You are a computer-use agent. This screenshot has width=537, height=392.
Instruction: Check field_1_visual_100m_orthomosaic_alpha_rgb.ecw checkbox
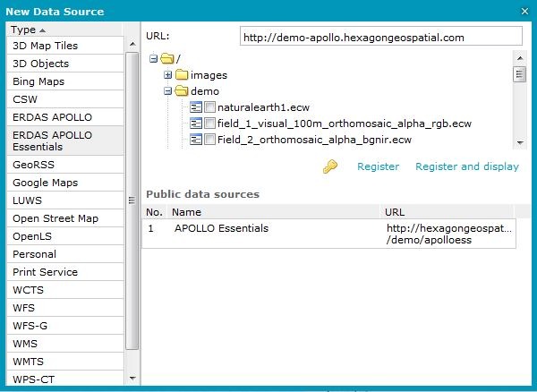click(209, 124)
